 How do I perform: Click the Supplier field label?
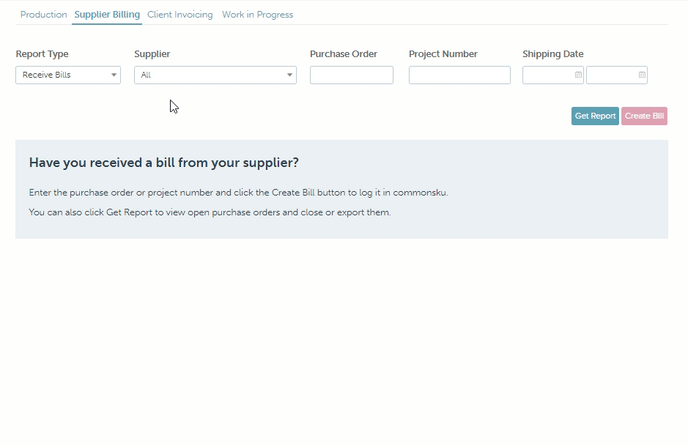(x=152, y=54)
